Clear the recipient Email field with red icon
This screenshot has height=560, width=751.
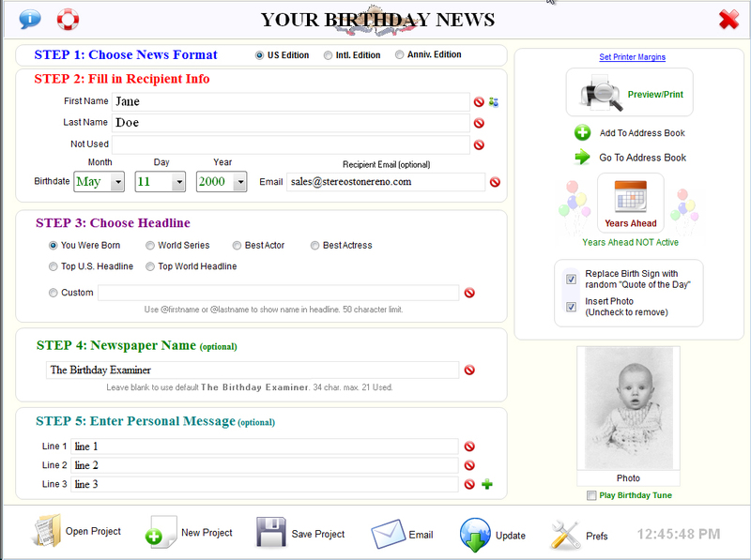pos(495,182)
